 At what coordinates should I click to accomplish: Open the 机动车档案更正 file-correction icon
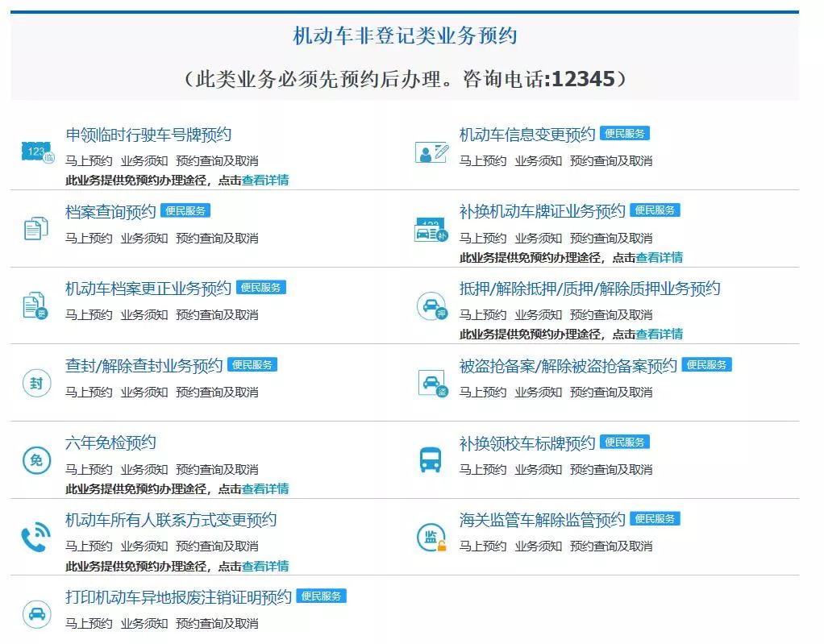(35, 304)
